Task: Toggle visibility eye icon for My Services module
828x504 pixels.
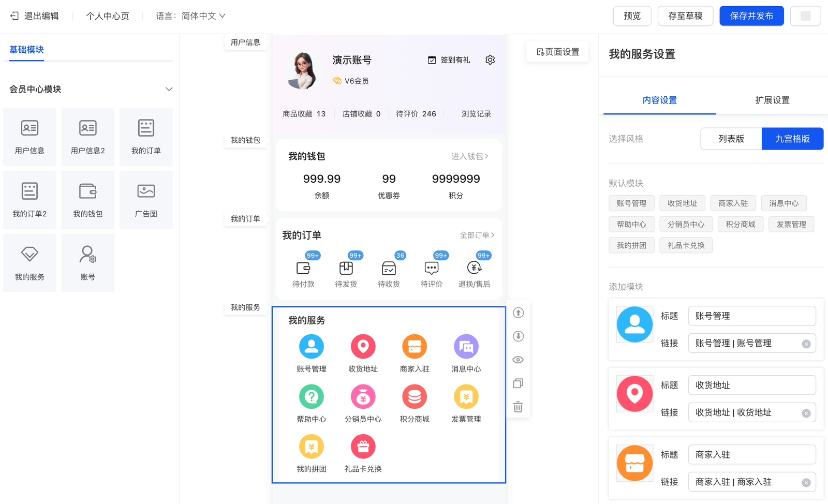Action: click(x=518, y=360)
